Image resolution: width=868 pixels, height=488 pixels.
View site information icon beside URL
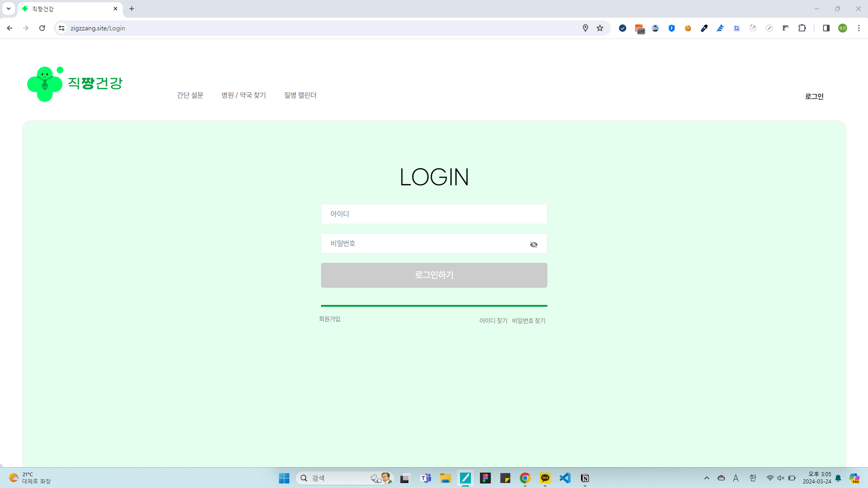(x=62, y=28)
